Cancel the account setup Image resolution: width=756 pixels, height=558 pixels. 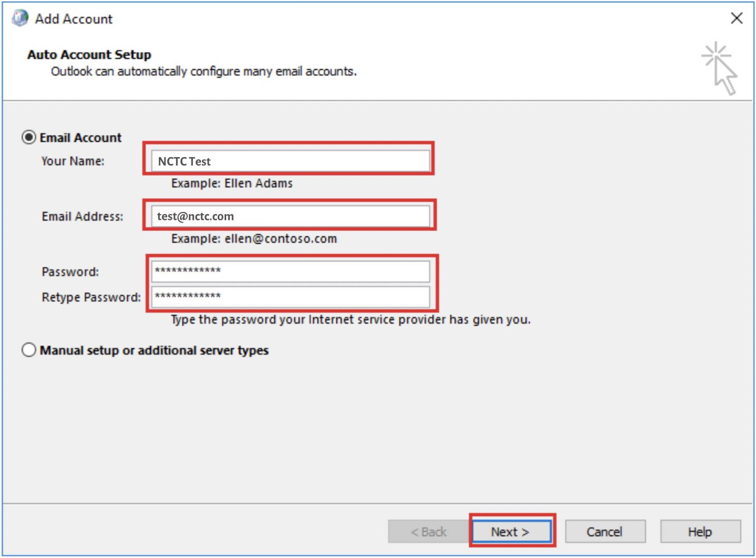pos(605,531)
